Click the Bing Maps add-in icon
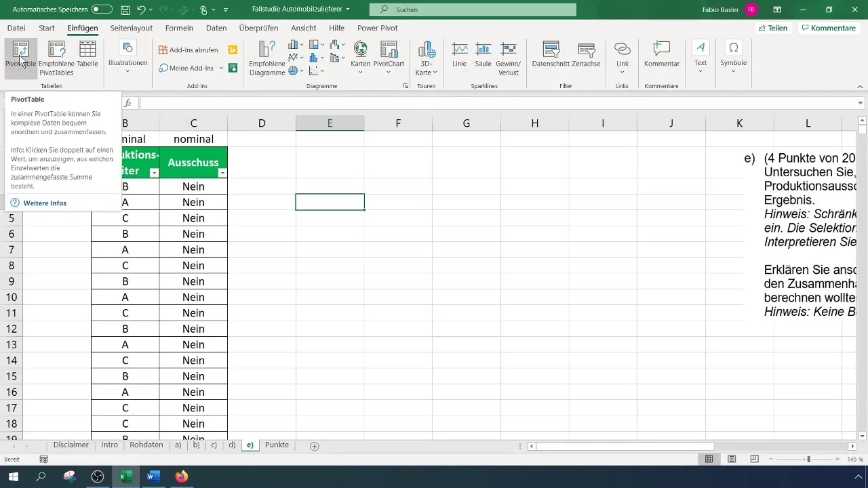 point(233,50)
